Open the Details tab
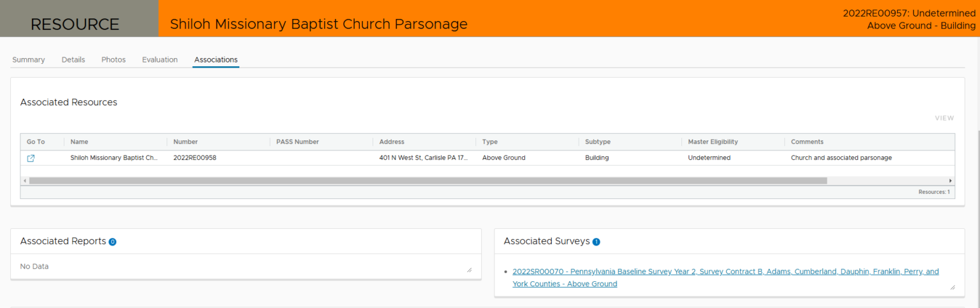 73,60
